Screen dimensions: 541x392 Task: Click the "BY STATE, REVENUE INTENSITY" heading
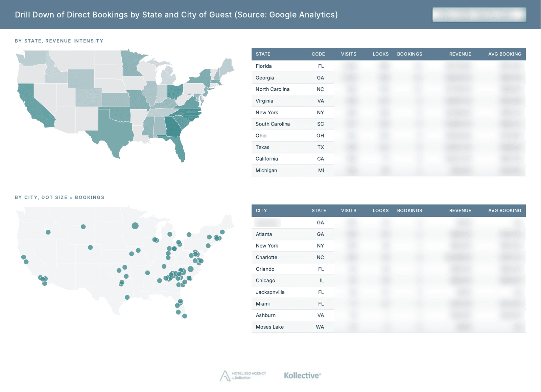point(59,41)
